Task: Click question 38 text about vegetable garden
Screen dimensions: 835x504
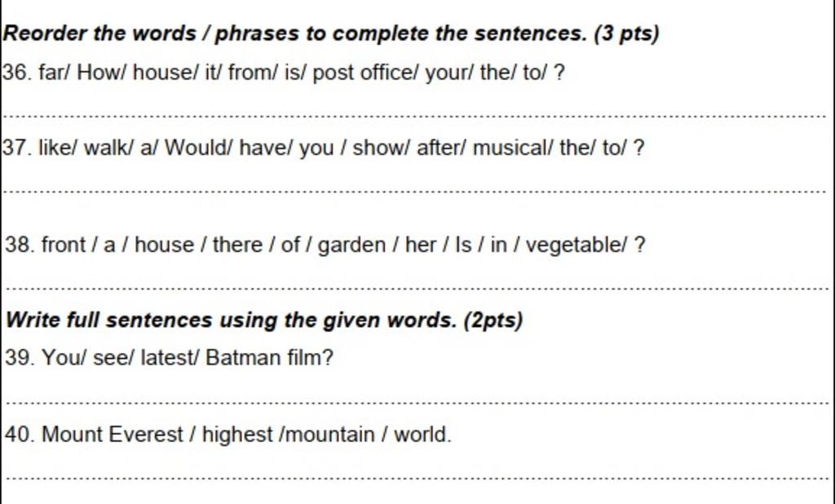Action: pos(325,245)
